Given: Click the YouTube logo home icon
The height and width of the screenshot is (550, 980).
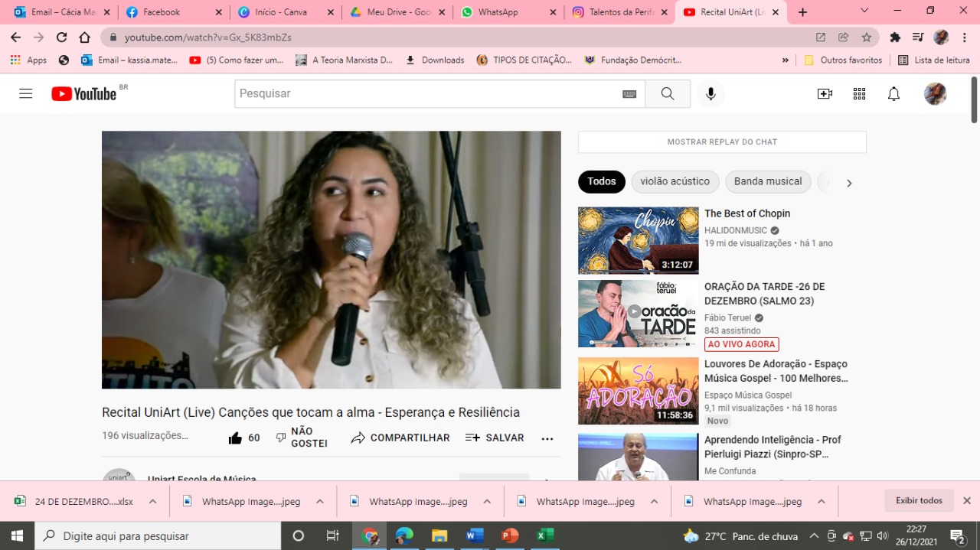Looking at the screenshot, I should coord(84,93).
